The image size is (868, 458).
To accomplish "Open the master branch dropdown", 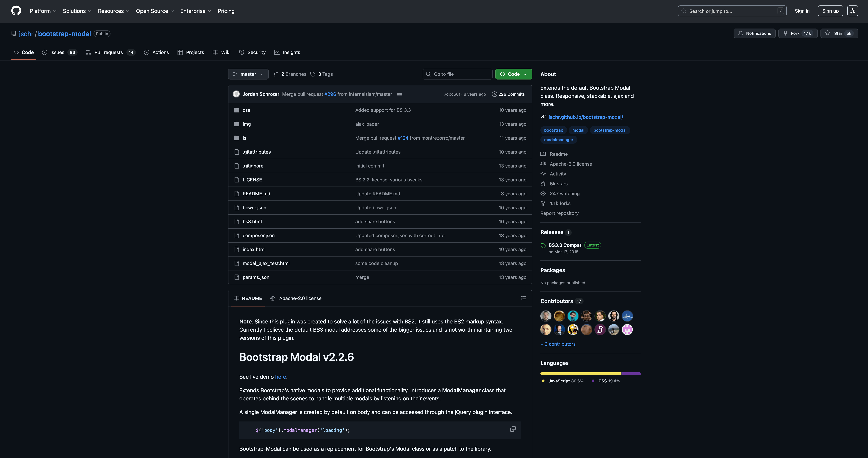I will point(248,74).
